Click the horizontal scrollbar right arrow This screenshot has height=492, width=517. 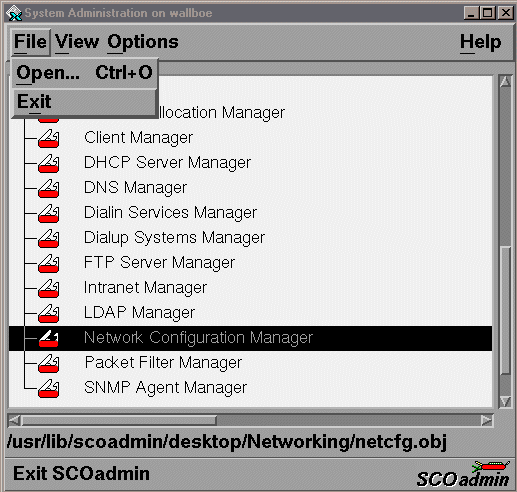(487, 420)
